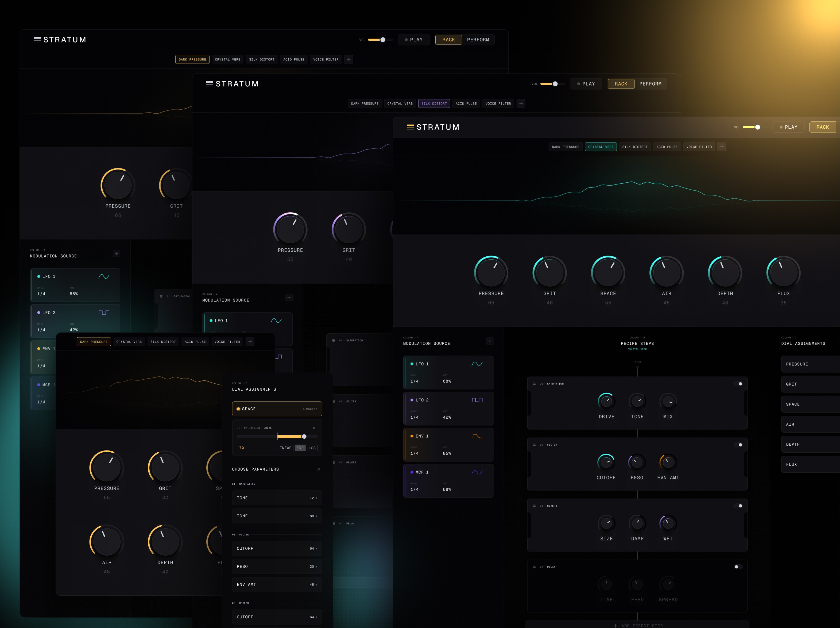
Task: Expand the SPACE dial with 1 Mapped
Action: click(277, 409)
